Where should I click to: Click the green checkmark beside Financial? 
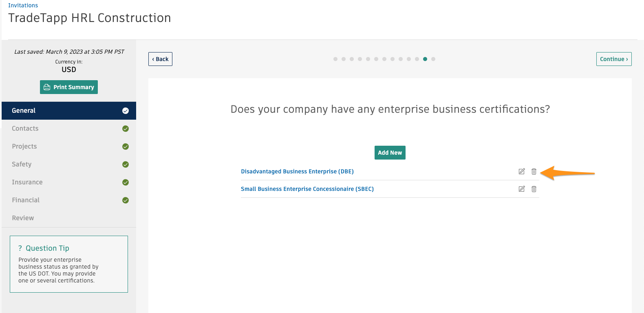point(125,200)
